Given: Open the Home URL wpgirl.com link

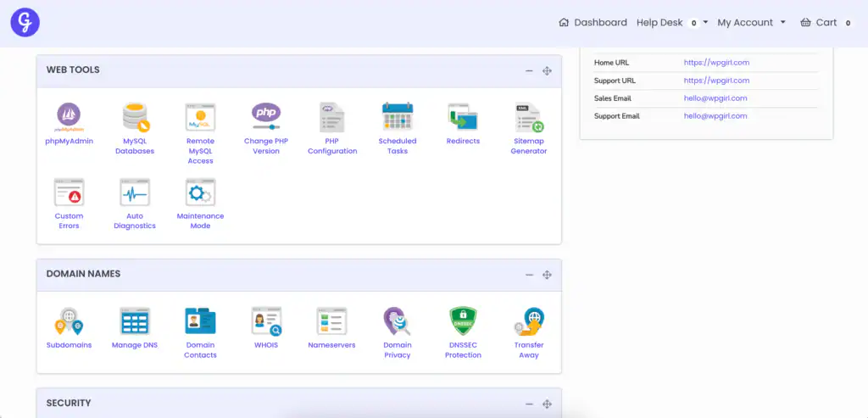Looking at the screenshot, I should [x=716, y=63].
